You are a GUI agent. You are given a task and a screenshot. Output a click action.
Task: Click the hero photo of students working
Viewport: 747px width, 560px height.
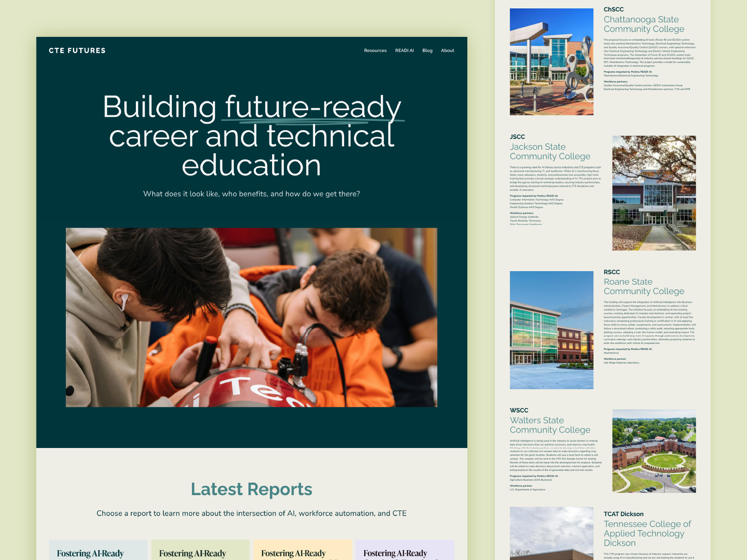click(x=252, y=317)
